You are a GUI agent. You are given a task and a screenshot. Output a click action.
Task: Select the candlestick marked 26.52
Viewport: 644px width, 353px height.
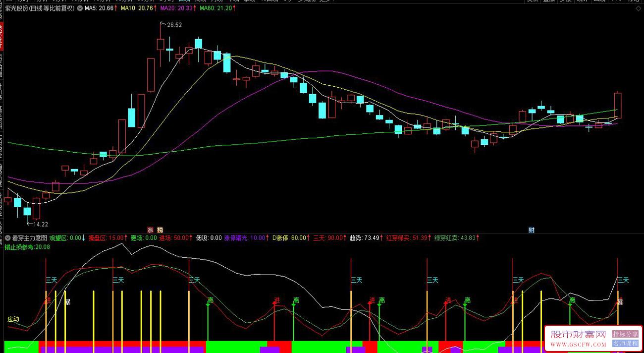[x=160, y=45]
